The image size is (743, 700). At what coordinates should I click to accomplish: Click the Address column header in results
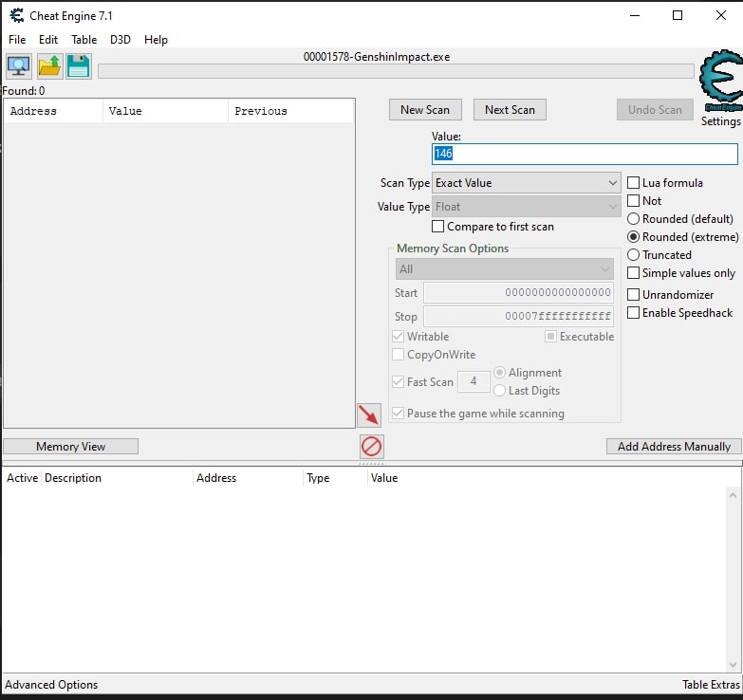point(53,111)
